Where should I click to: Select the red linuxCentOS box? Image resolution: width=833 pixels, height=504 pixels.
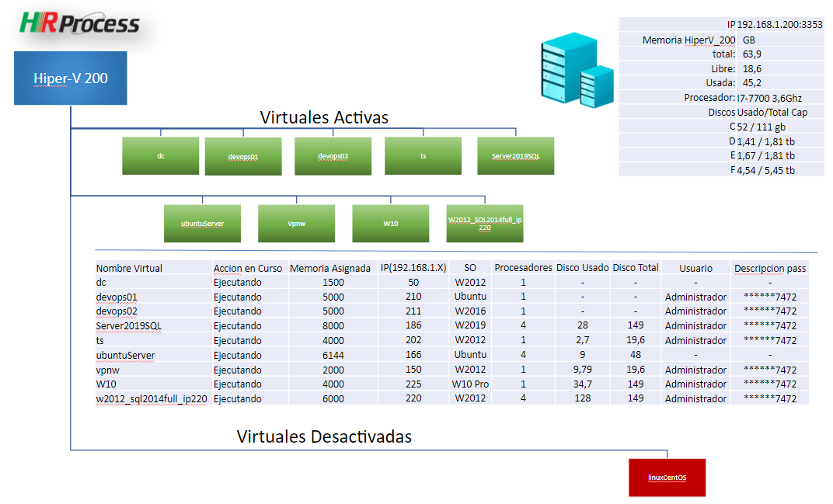[x=667, y=478]
